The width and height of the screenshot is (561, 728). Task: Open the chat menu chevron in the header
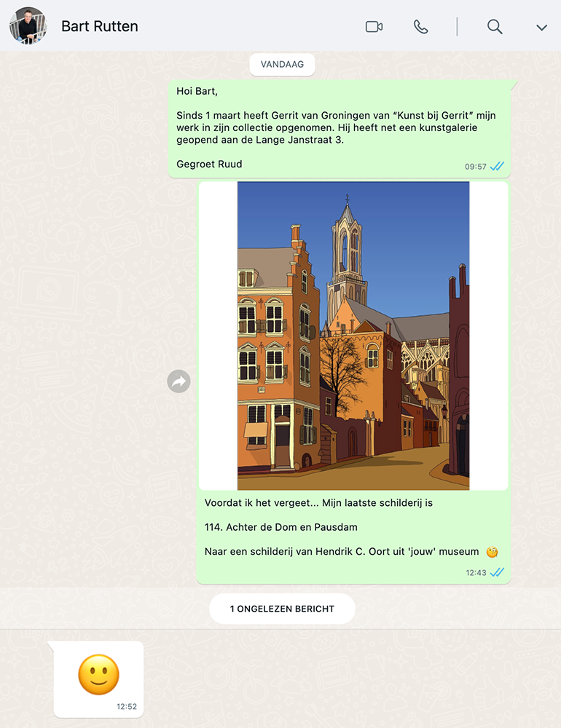pyautogui.click(x=541, y=28)
